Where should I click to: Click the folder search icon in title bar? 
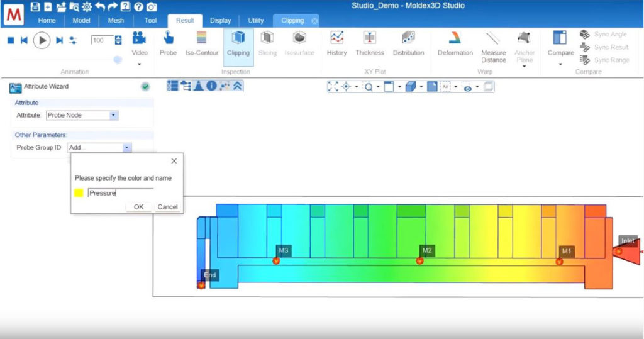[74, 6]
